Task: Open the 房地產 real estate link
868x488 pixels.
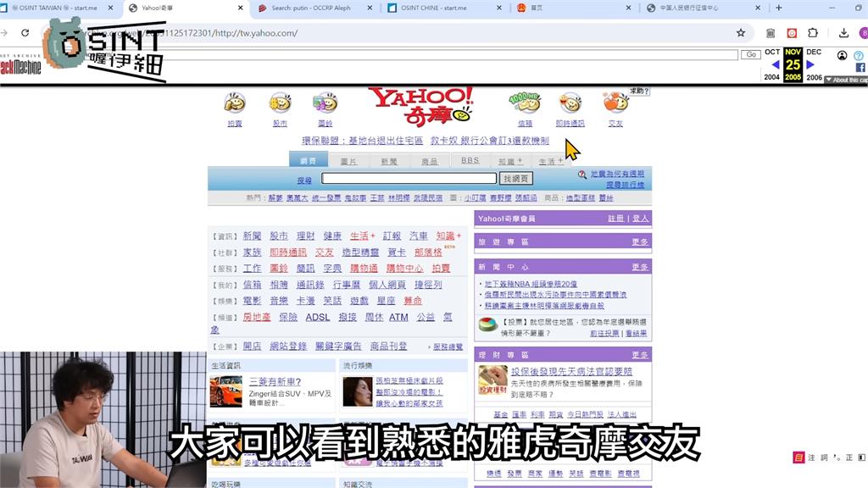Action: 257,317
